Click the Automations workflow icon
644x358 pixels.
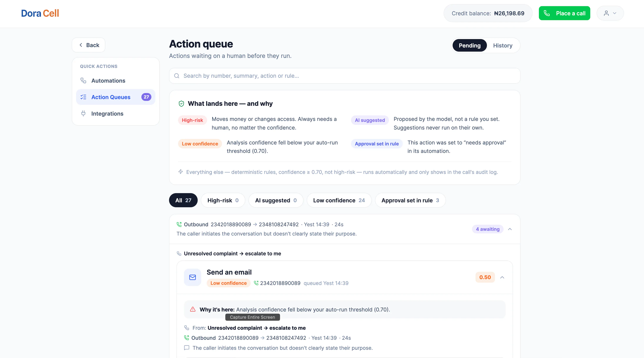(83, 80)
